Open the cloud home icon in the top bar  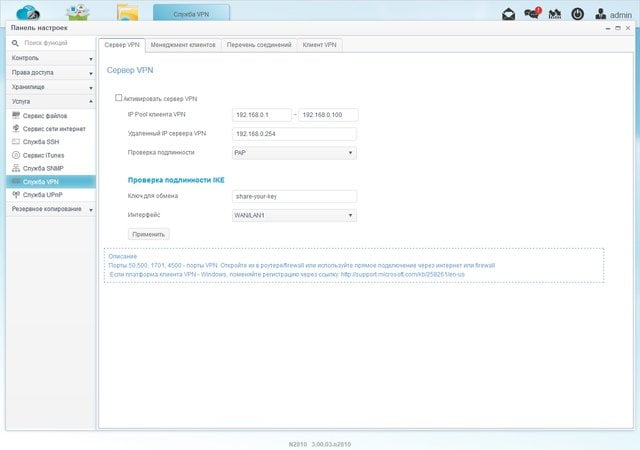tap(28, 12)
